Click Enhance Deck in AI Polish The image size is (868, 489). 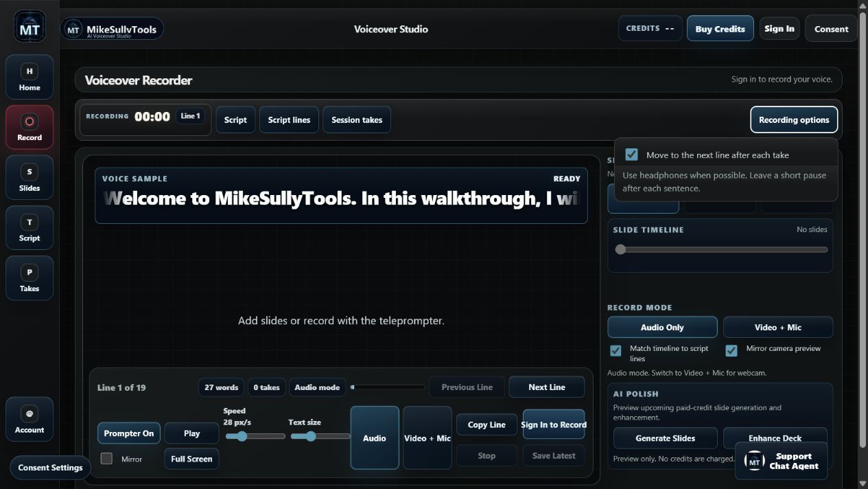pyautogui.click(x=775, y=437)
